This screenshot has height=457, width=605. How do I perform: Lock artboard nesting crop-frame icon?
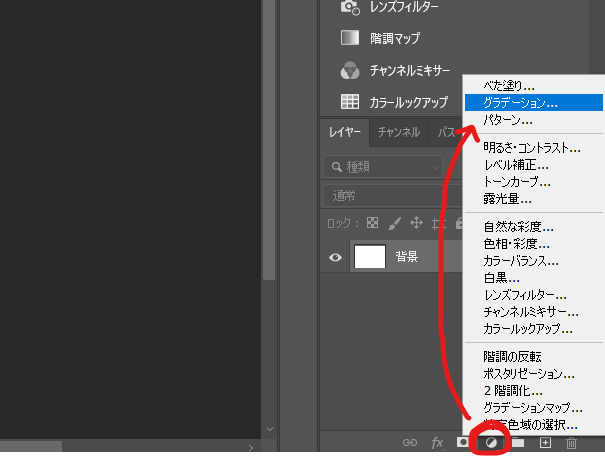[438, 223]
